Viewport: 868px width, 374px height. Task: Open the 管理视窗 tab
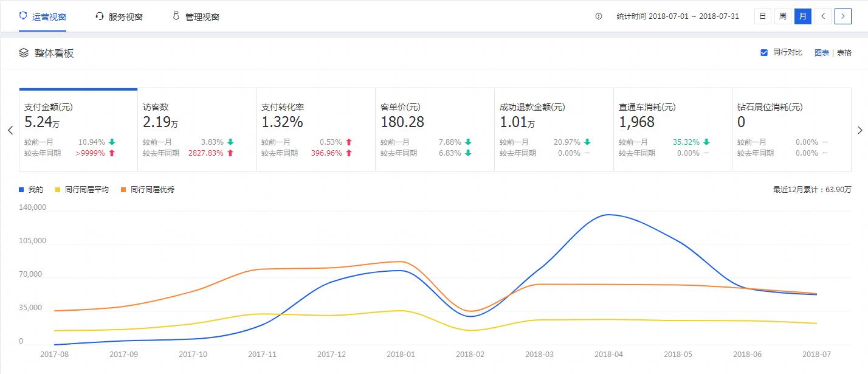tap(202, 17)
